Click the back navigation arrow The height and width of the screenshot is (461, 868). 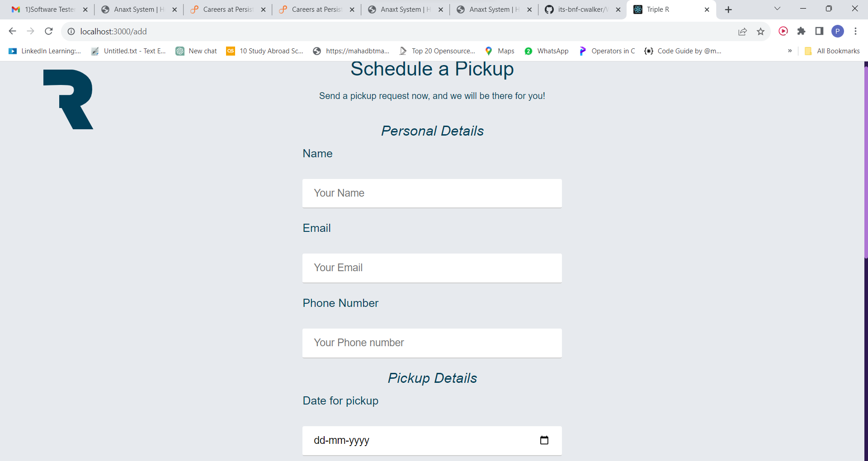click(12, 31)
